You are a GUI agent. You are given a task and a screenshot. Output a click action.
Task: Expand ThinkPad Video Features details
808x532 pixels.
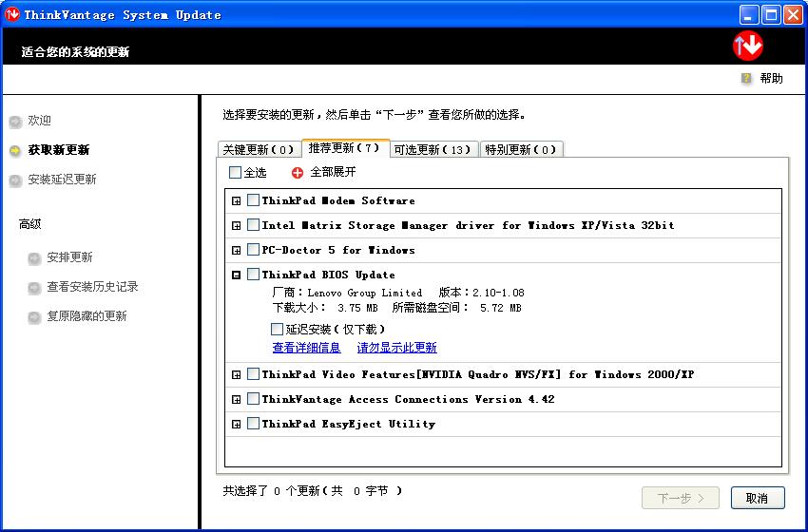[236, 375]
